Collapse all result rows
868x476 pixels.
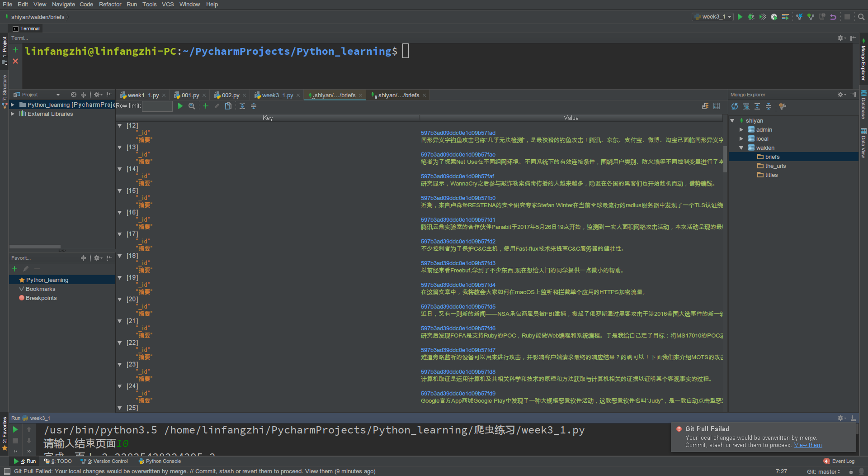[x=254, y=106]
